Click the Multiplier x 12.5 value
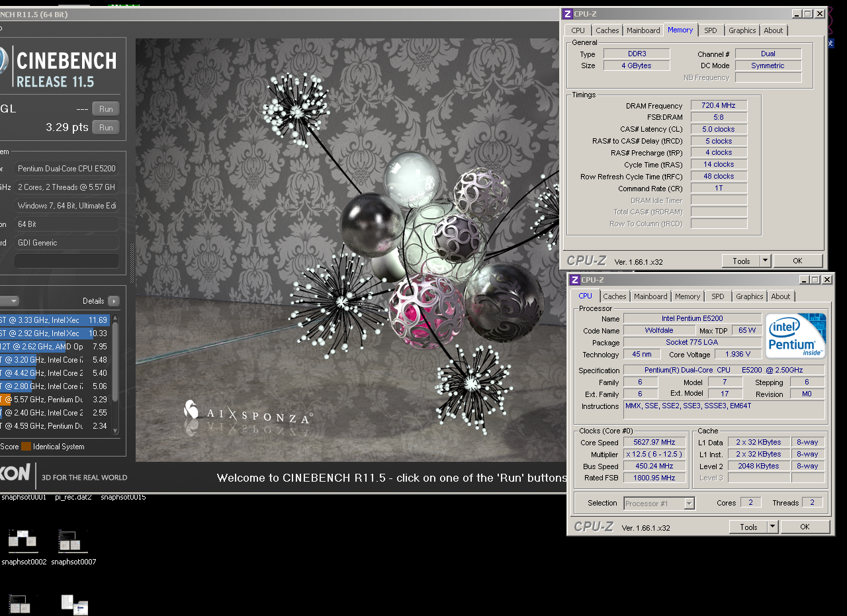 point(654,454)
